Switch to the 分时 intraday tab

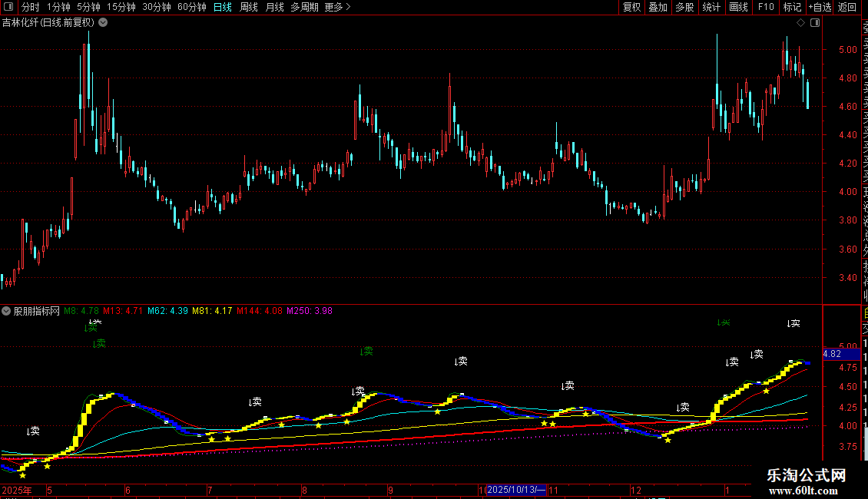[x=30, y=7]
